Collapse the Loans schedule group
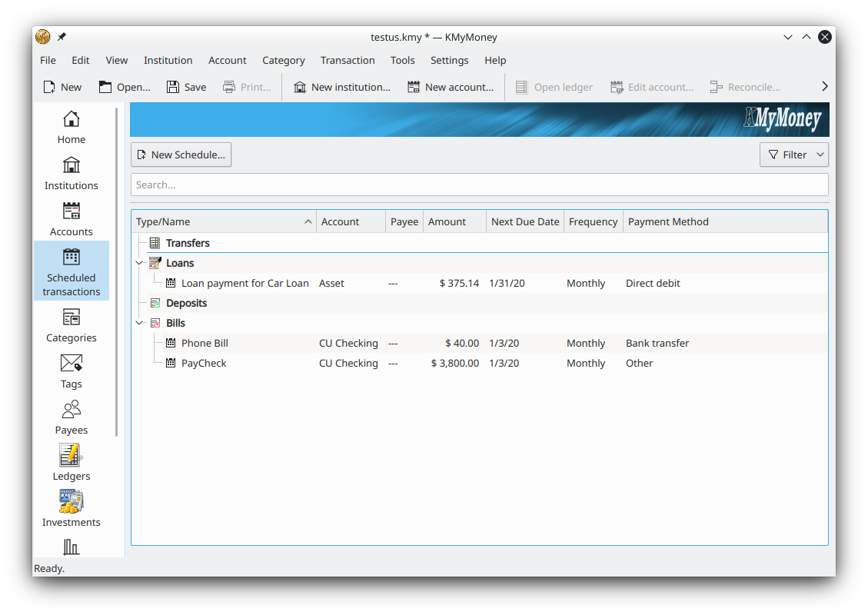 [139, 263]
